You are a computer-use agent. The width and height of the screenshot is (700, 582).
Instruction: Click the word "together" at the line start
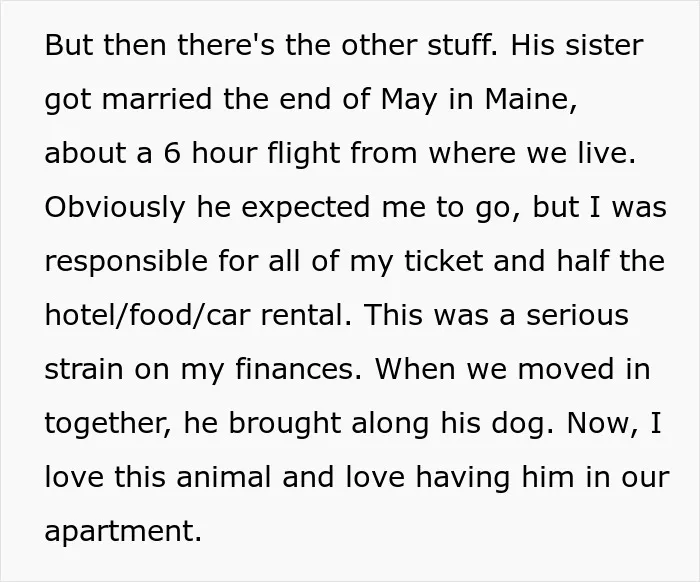(105, 424)
